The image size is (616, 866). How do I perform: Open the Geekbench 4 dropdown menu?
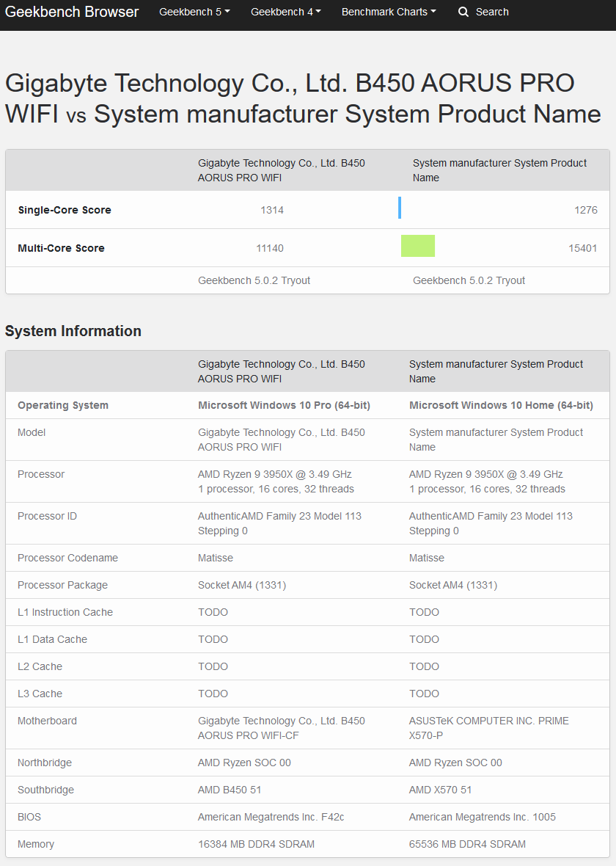[x=286, y=12]
